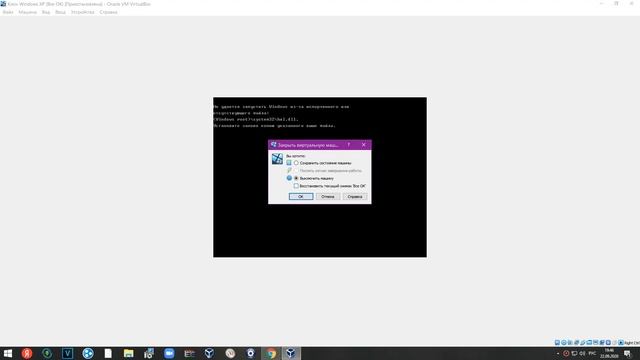
Task: Open the blank document icon on taskbar
Action: pos(108,353)
